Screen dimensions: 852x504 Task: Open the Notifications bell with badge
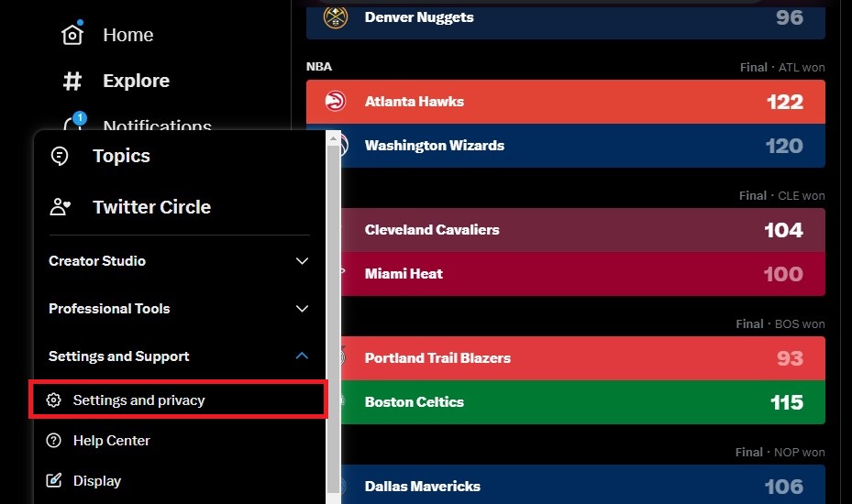click(x=74, y=123)
